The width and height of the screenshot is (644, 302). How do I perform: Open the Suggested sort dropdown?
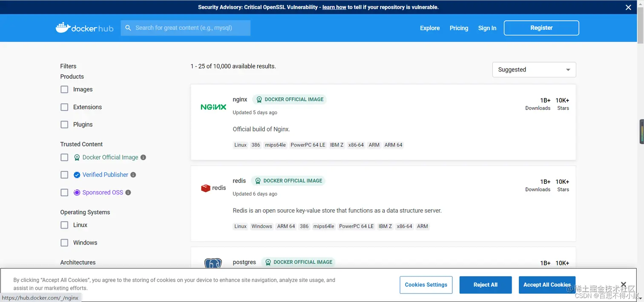pos(534,70)
